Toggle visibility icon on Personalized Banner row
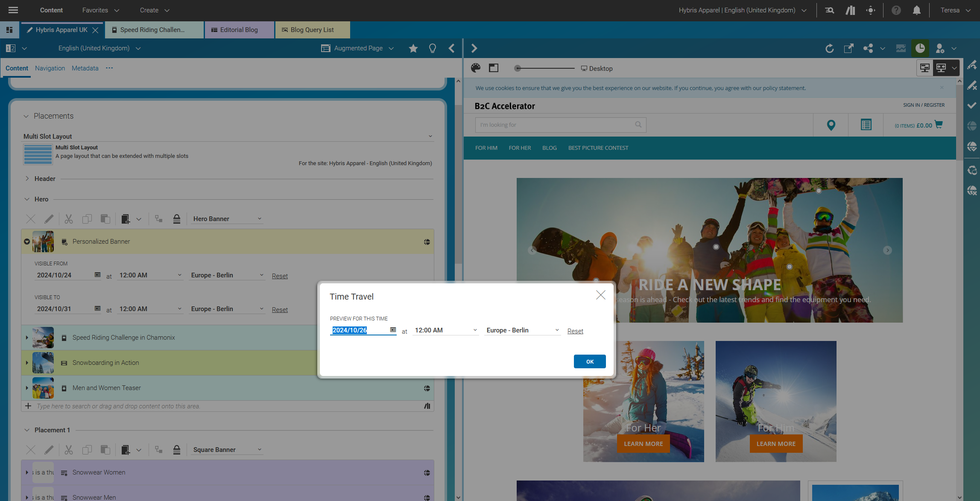This screenshot has width=980, height=501. (x=427, y=242)
